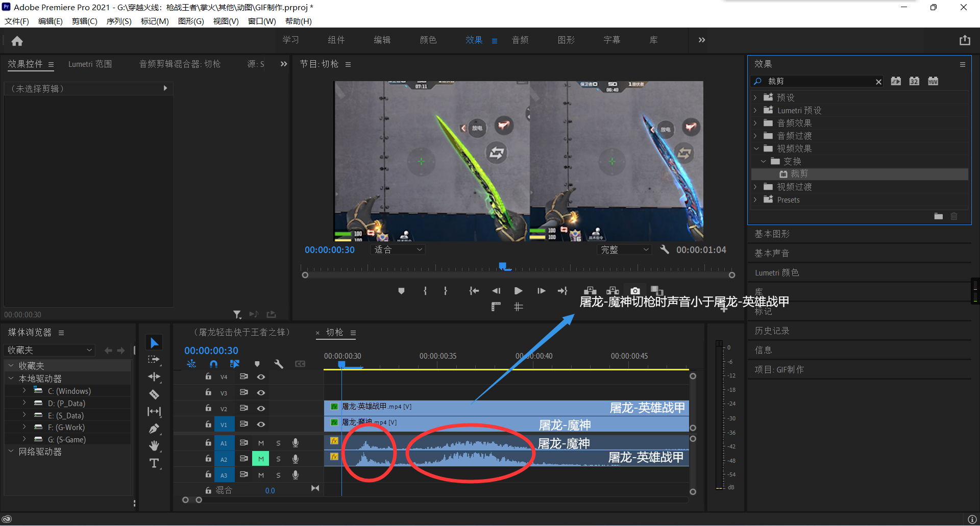Screen dimensions: 980x526
Task: Clear the effects search field
Action: tap(878, 82)
